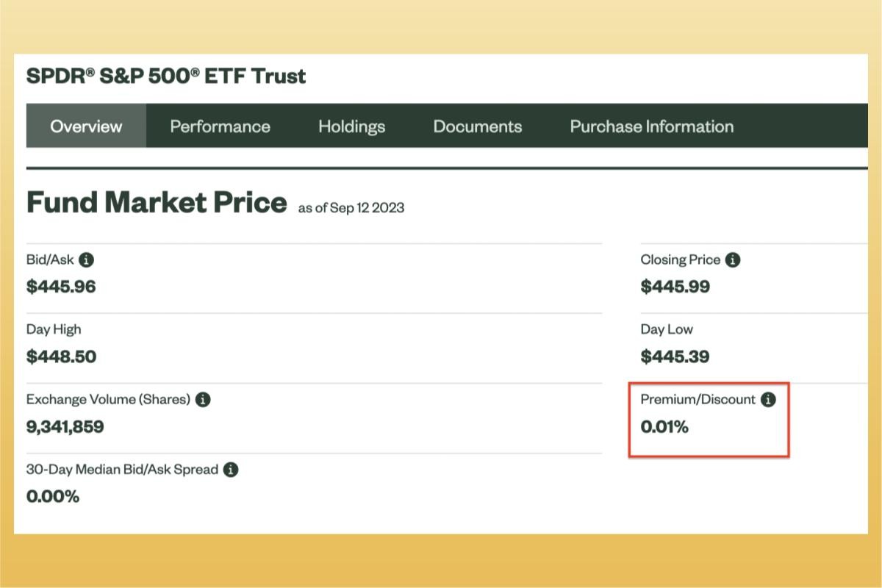Click the Day Low value $445.39

(674, 356)
